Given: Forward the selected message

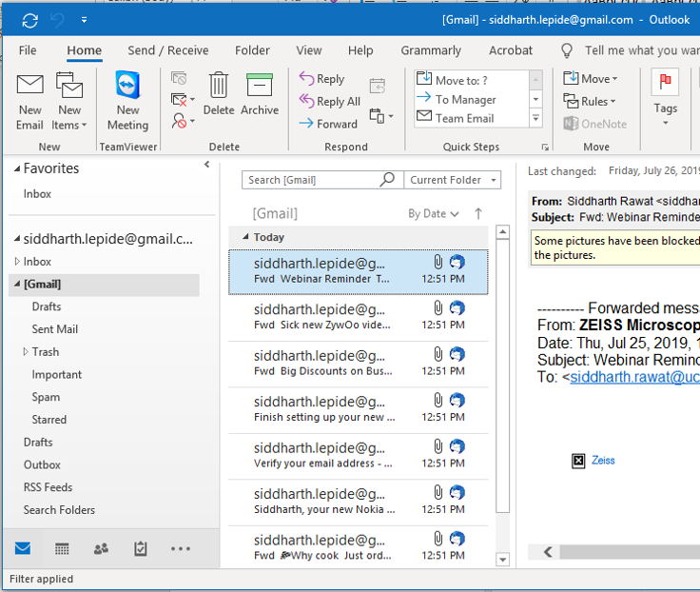Looking at the screenshot, I should click(328, 124).
